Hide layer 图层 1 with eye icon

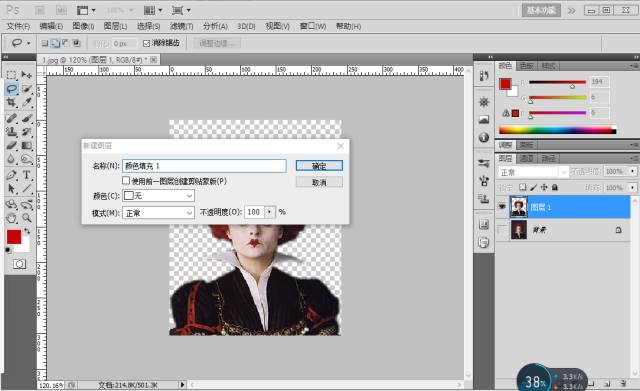pyautogui.click(x=502, y=207)
